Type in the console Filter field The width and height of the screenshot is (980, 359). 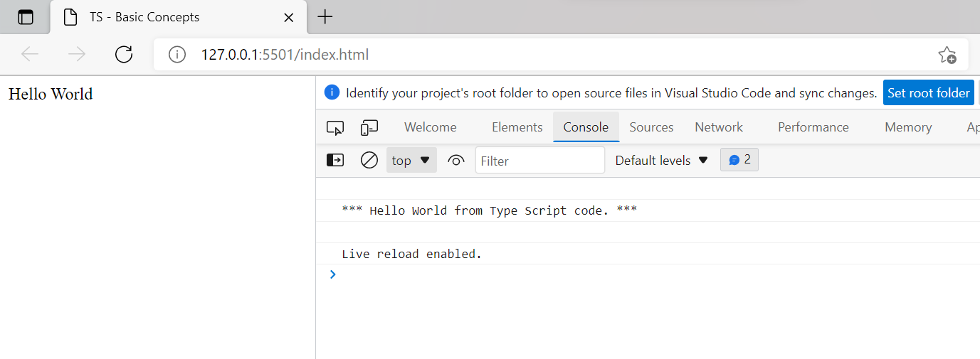coord(539,161)
